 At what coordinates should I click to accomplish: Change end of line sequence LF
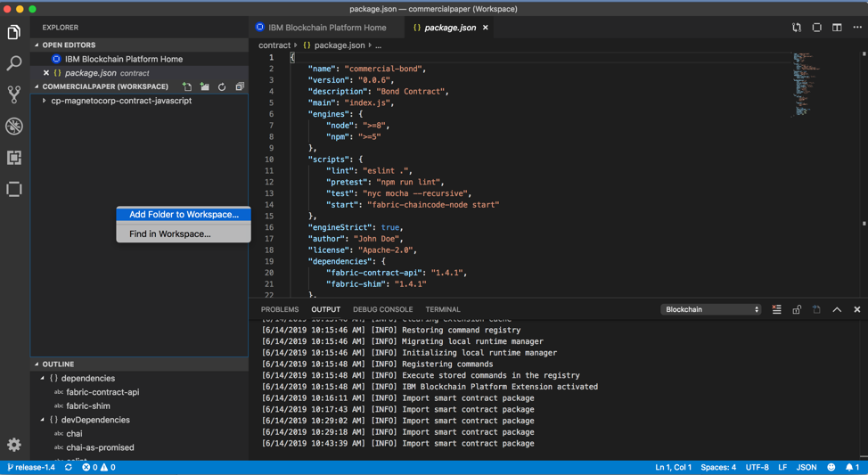coord(782,467)
